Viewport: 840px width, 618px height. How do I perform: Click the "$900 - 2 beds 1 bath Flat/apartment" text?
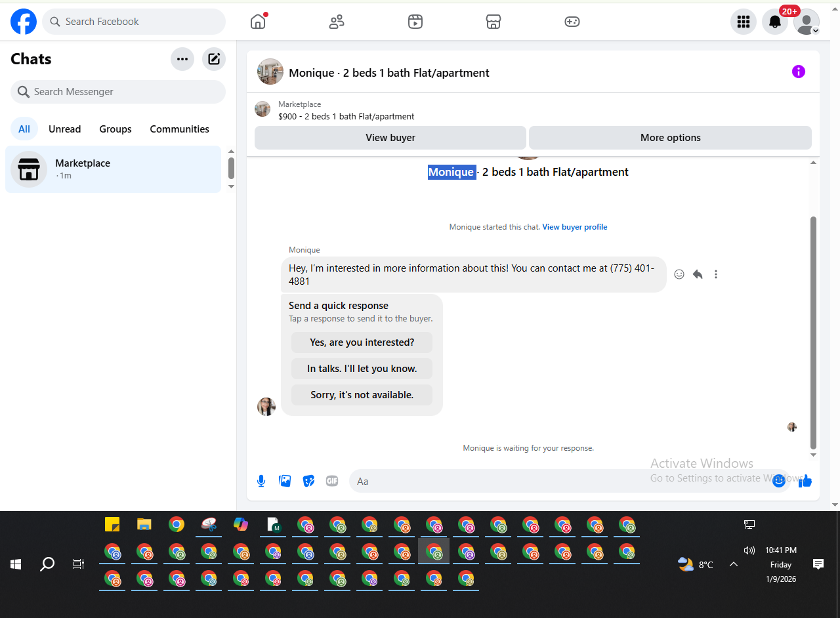346,117
